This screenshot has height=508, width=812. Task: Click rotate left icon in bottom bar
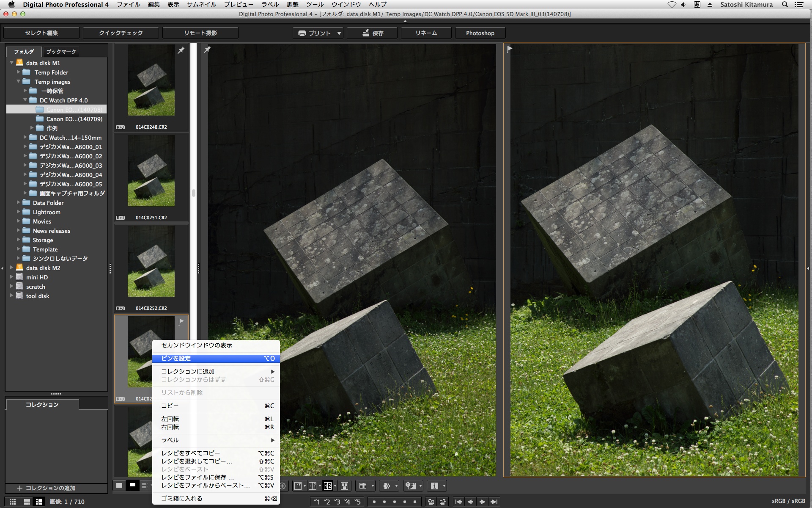[x=431, y=502]
